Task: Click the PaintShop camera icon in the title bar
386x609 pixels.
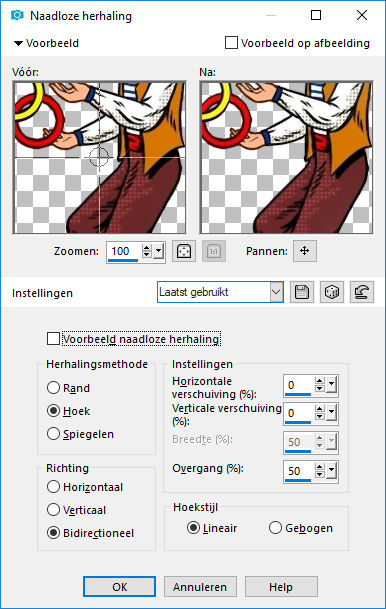Action: pos(17,16)
